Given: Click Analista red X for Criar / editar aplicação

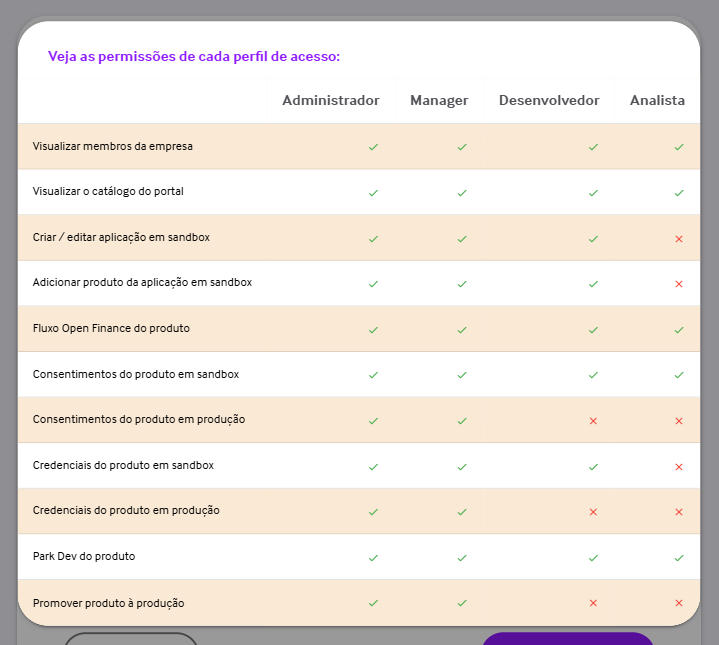Looking at the screenshot, I should click(x=679, y=239).
